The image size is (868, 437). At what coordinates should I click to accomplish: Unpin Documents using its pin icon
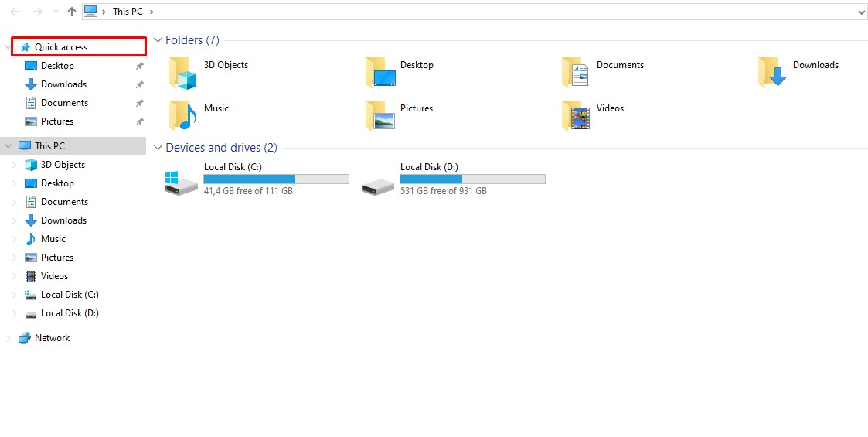[x=139, y=103]
